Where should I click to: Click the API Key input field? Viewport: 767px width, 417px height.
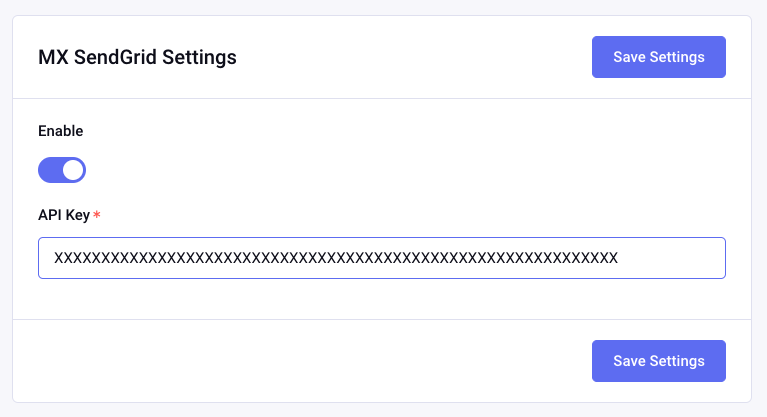[381, 258]
